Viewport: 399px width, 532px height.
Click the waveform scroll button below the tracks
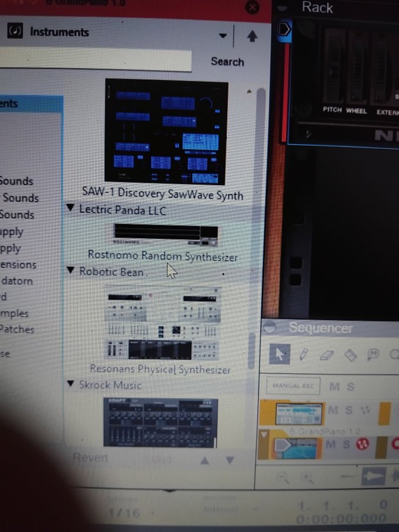(374, 476)
